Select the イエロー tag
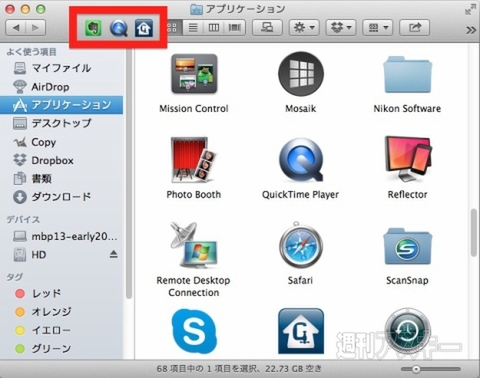 (x=61, y=330)
